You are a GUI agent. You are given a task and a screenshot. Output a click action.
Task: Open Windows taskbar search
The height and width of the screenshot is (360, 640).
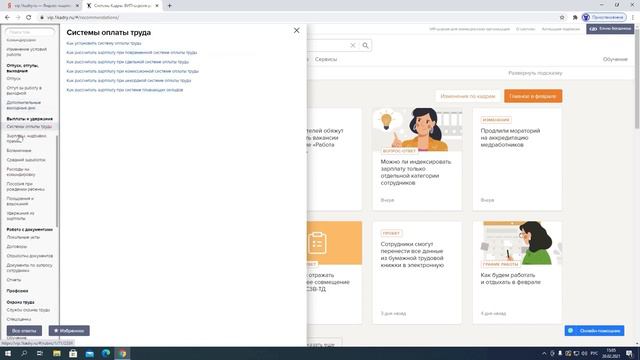pos(24,353)
